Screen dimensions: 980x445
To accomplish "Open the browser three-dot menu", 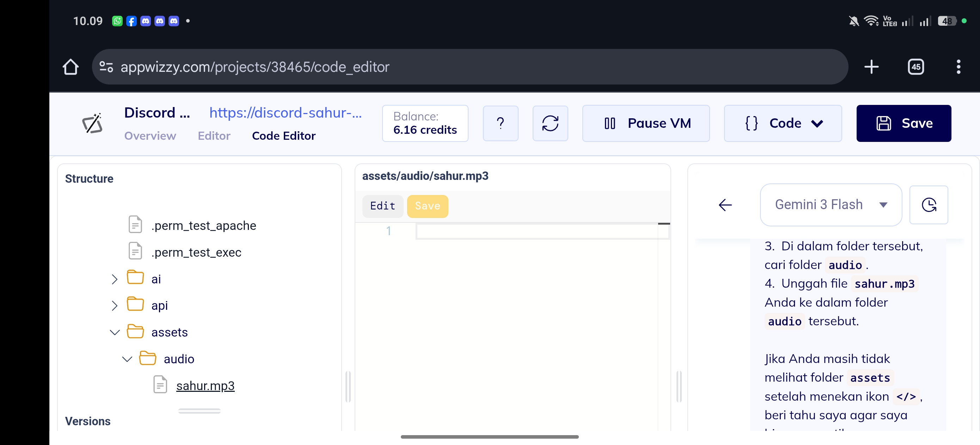I will click(958, 67).
